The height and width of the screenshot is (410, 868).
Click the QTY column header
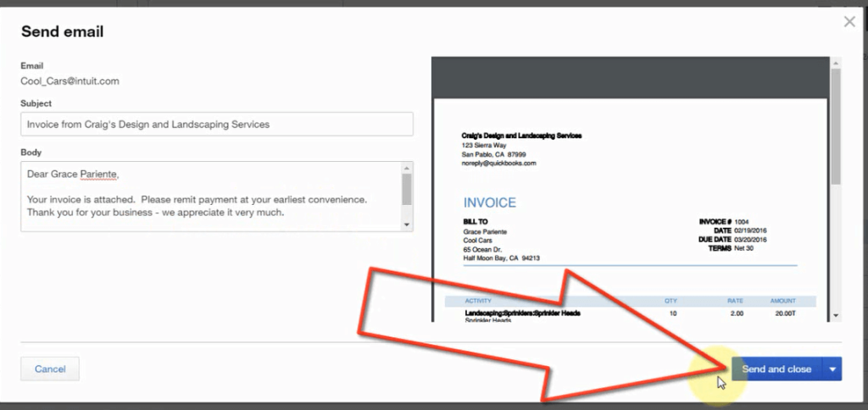[671, 301]
